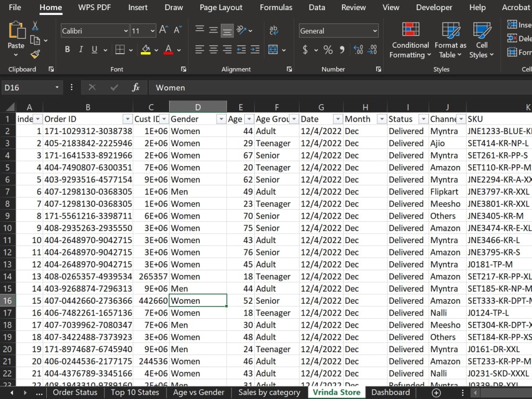
Task: Switch to the Developer tab
Action: point(434,7)
